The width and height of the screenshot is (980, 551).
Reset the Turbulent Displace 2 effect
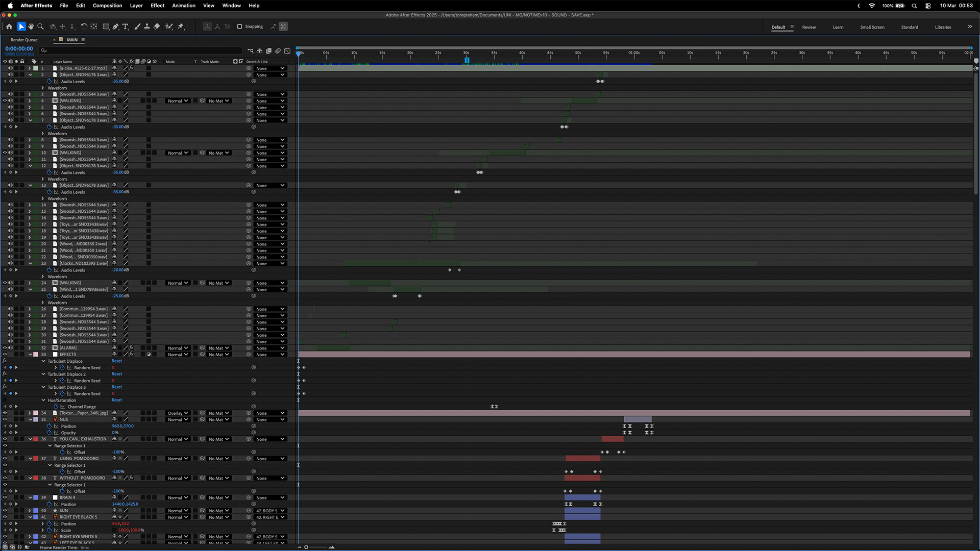tap(117, 374)
